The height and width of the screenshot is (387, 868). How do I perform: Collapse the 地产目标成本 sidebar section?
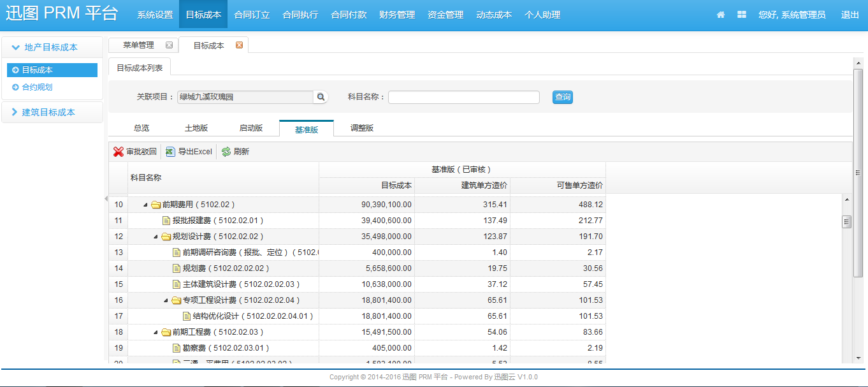[52, 47]
